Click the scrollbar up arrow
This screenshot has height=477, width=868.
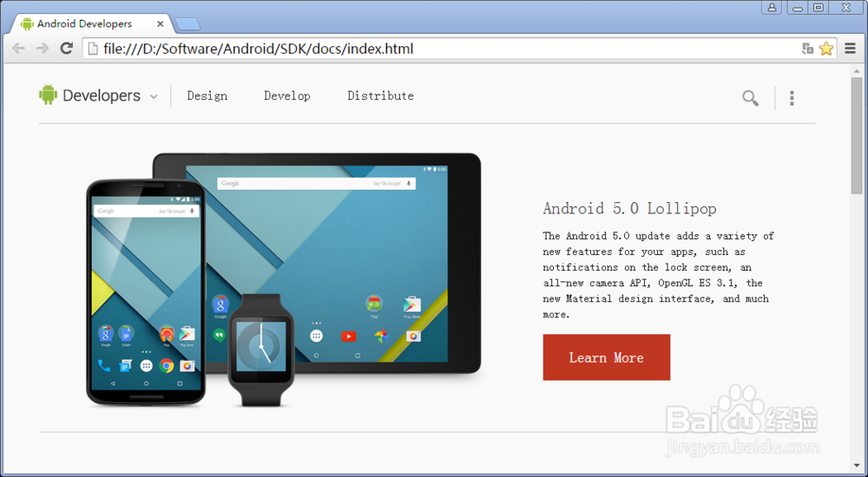(857, 71)
